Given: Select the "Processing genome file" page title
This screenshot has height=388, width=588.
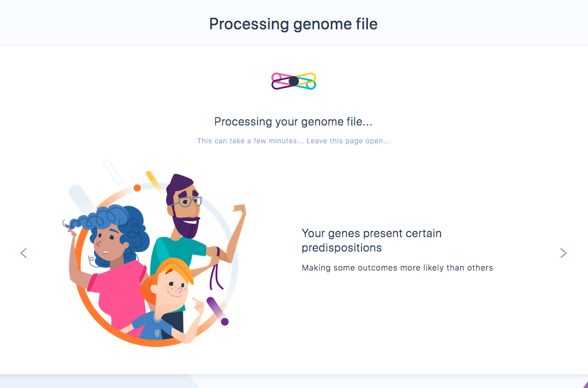Looking at the screenshot, I should 293,24.
